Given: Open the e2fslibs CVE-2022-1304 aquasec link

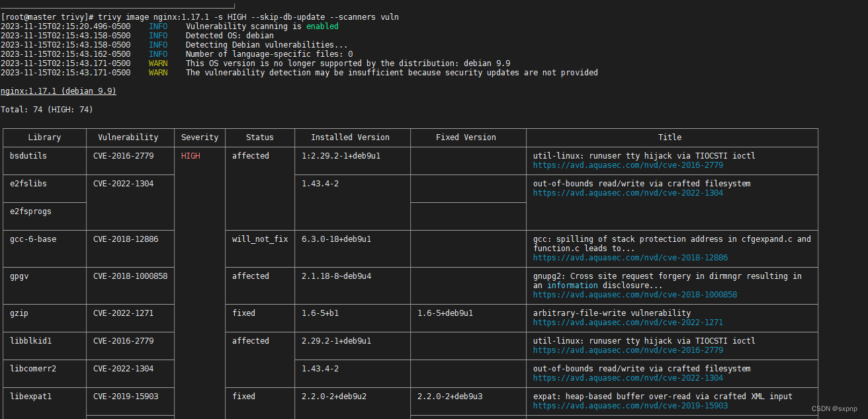Looking at the screenshot, I should click(x=628, y=193).
